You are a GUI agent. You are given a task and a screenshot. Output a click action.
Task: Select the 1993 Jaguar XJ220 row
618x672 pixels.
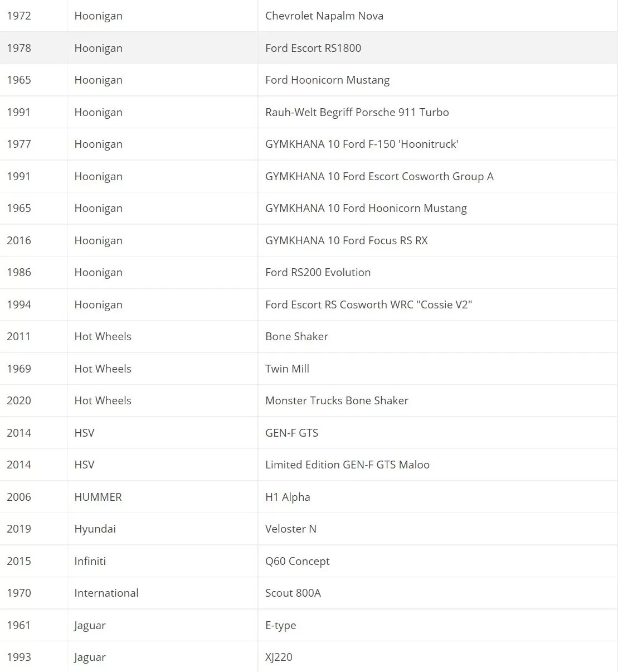click(309, 657)
